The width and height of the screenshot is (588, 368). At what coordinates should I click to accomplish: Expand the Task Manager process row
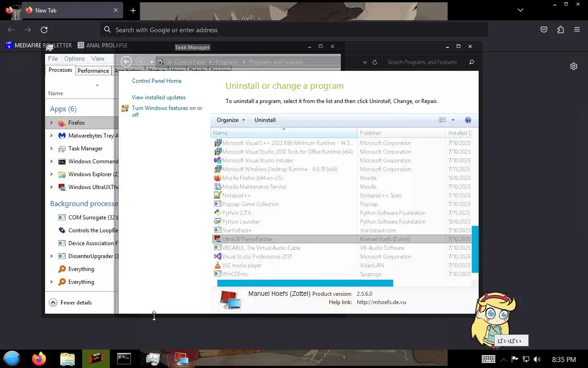point(51,149)
